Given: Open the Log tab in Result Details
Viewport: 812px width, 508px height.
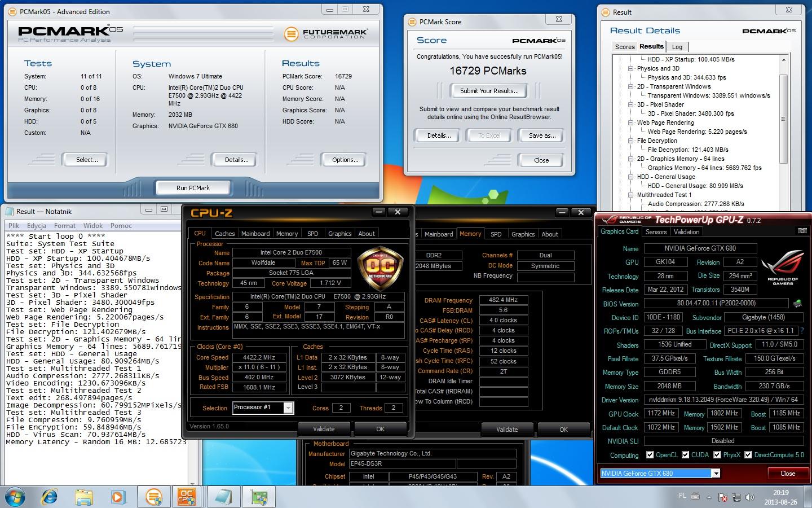Looking at the screenshot, I should (x=677, y=47).
